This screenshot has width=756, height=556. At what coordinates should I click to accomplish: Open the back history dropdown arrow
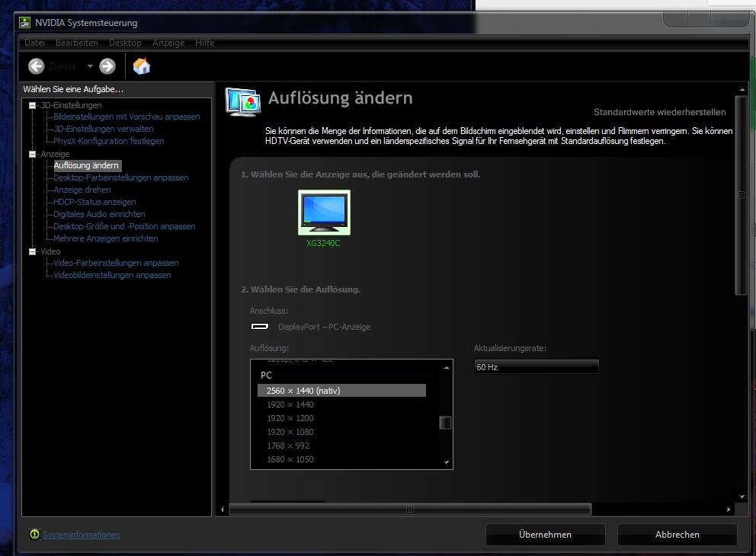click(90, 66)
